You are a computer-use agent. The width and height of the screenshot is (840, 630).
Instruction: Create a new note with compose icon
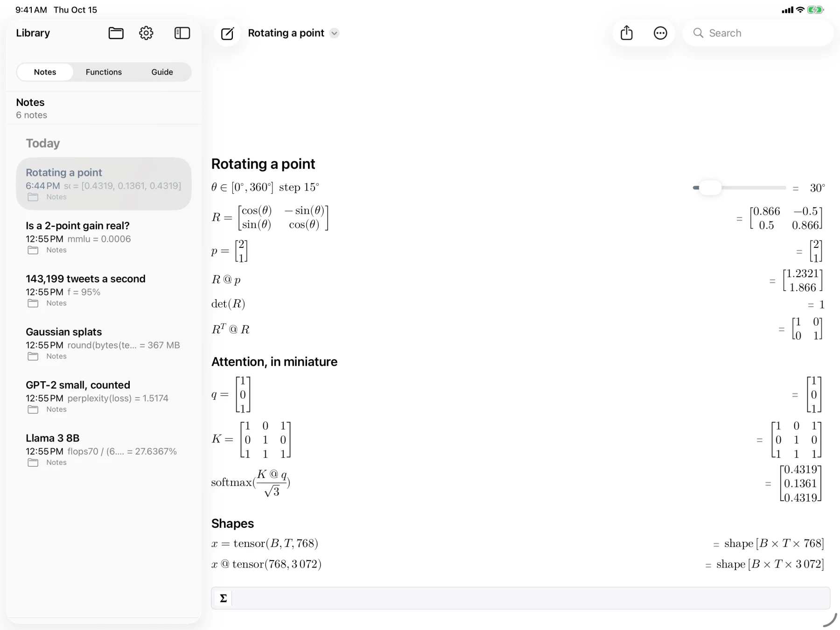click(x=227, y=33)
